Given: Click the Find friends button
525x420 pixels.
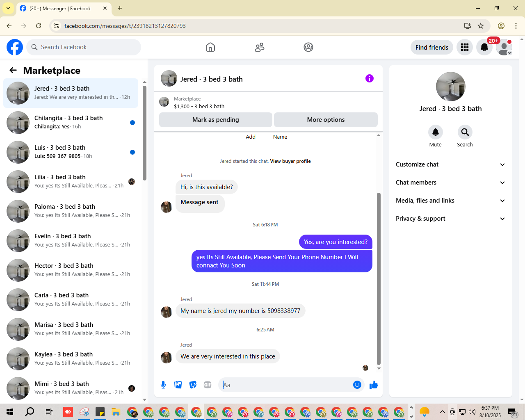Looking at the screenshot, I should coord(432,47).
